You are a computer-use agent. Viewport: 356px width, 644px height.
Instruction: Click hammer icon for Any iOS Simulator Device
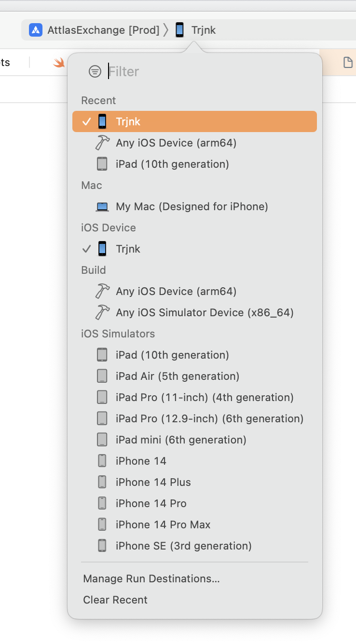tap(102, 312)
